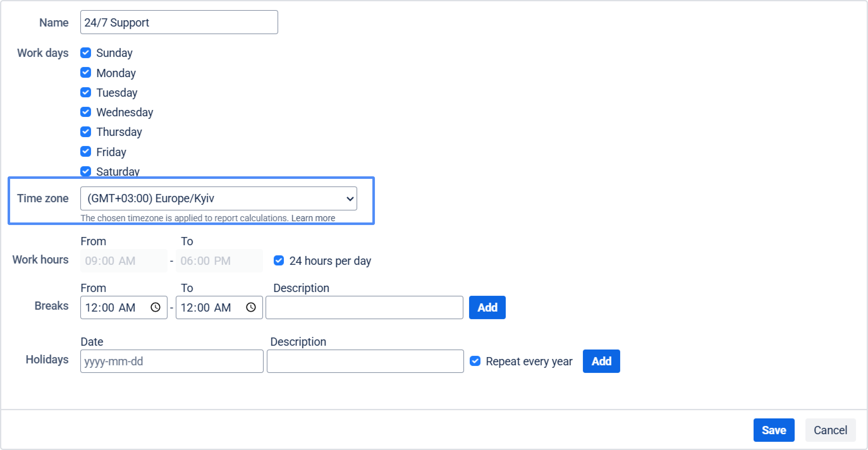Toggle the Friday work day checkbox
Screen dimensions: 868x450
click(x=86, y=152)
